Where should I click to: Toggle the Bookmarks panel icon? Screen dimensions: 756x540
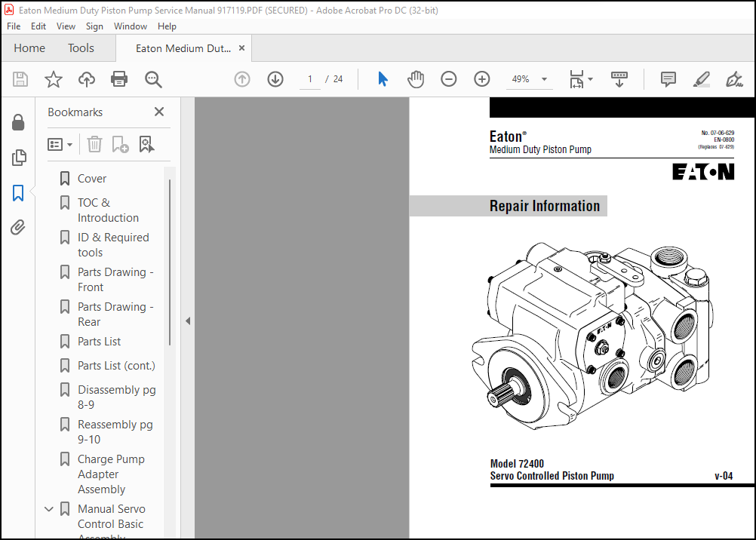pos(18,193)
